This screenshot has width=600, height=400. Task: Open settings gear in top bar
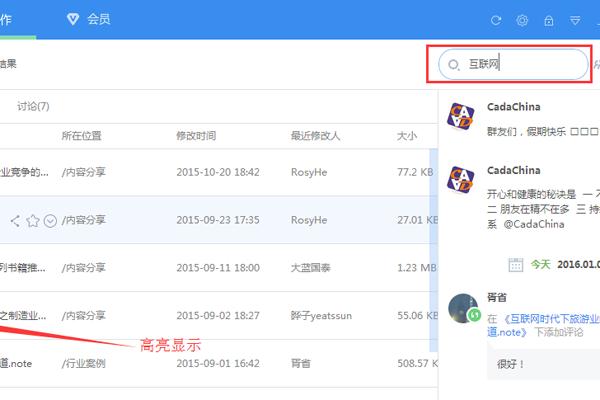click(x=522, y=20)
